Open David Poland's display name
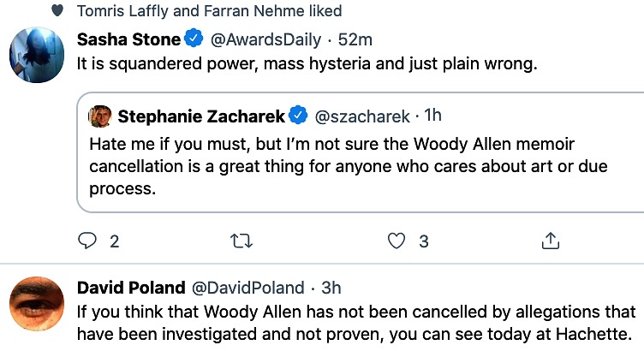 131,288
